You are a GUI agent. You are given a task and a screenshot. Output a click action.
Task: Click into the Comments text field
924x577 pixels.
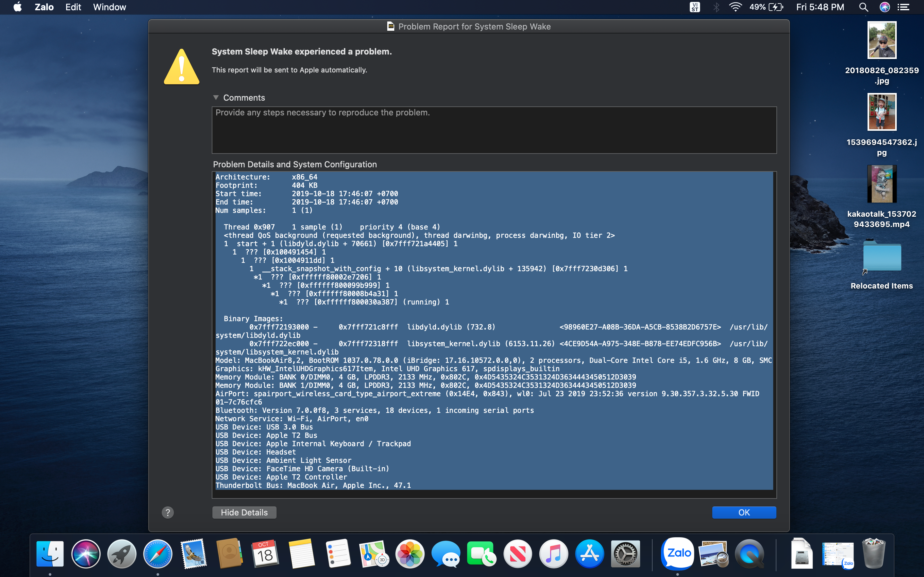[x=494, y=130]
